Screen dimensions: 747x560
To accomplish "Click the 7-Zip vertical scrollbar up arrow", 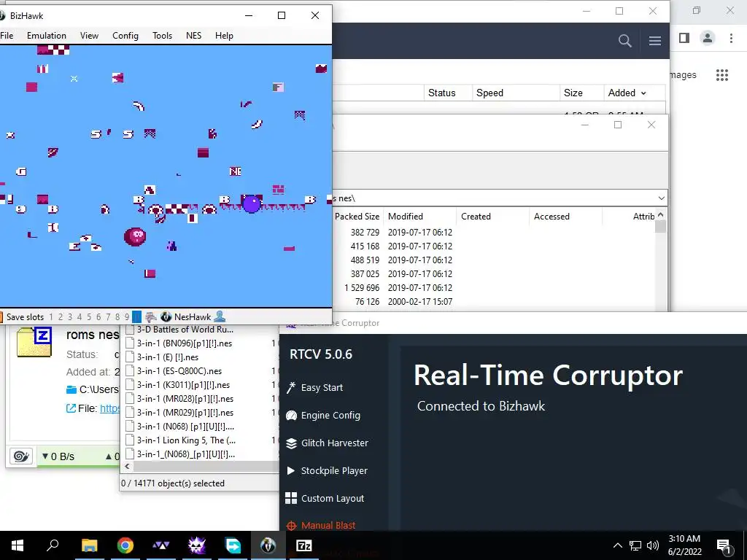I will [660, 215].
